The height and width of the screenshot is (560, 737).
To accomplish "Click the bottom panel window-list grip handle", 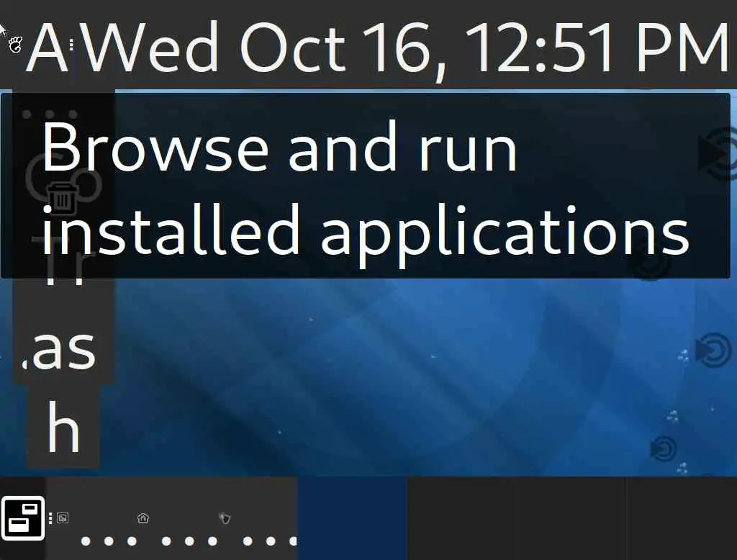I will click(x=50, y=518).
